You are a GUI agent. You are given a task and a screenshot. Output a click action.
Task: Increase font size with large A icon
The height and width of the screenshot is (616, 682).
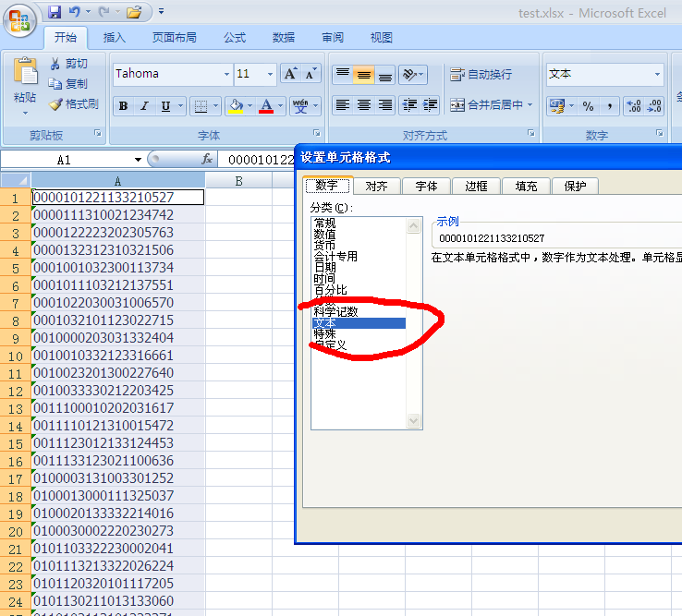point(290,74)
